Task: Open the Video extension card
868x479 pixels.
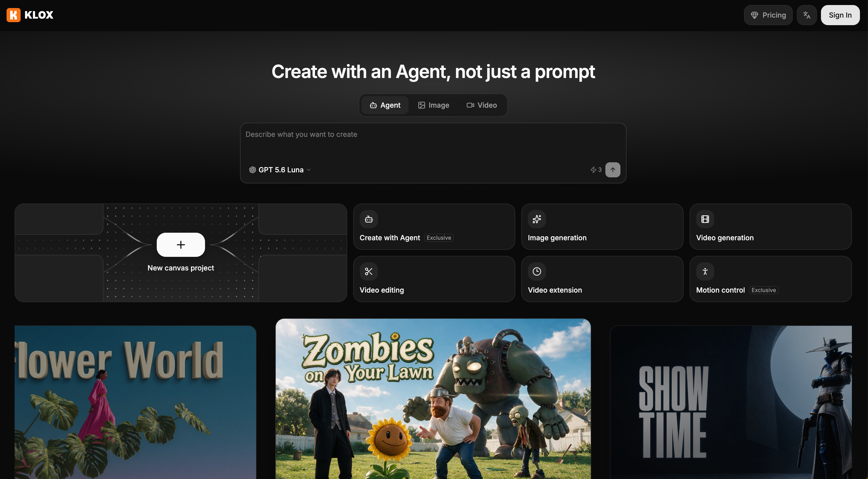Action: point(602,279)
